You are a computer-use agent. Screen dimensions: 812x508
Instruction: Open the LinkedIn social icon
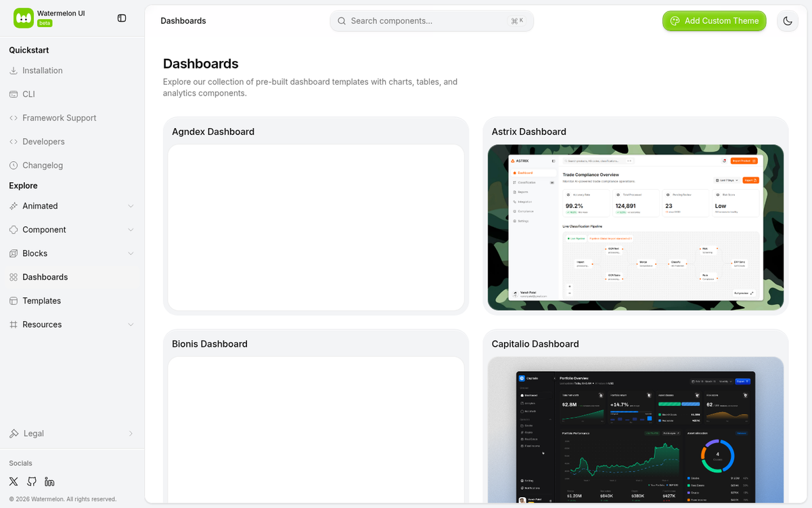[49, 482]
